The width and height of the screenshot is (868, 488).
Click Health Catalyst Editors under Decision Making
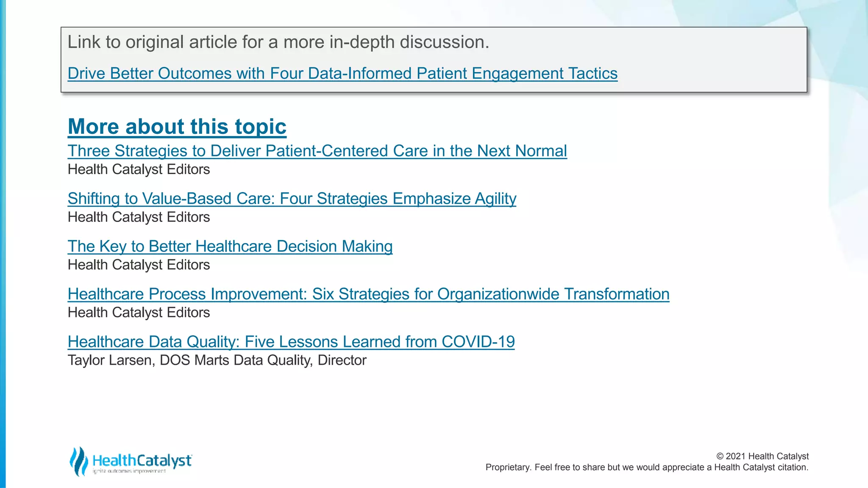tap(139, 265)
